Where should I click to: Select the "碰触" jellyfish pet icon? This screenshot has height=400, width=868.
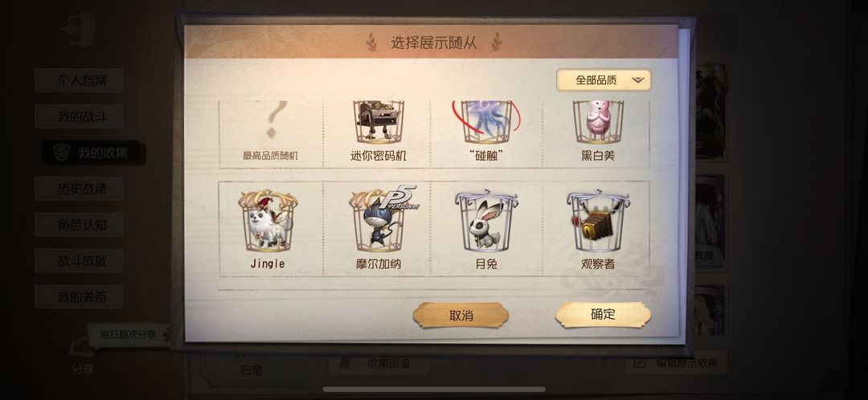(x=486, y=122)
